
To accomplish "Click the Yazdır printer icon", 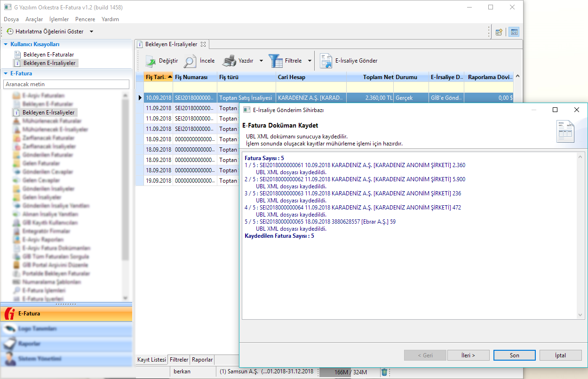I will pyautogui.click(x=229, y=61).
